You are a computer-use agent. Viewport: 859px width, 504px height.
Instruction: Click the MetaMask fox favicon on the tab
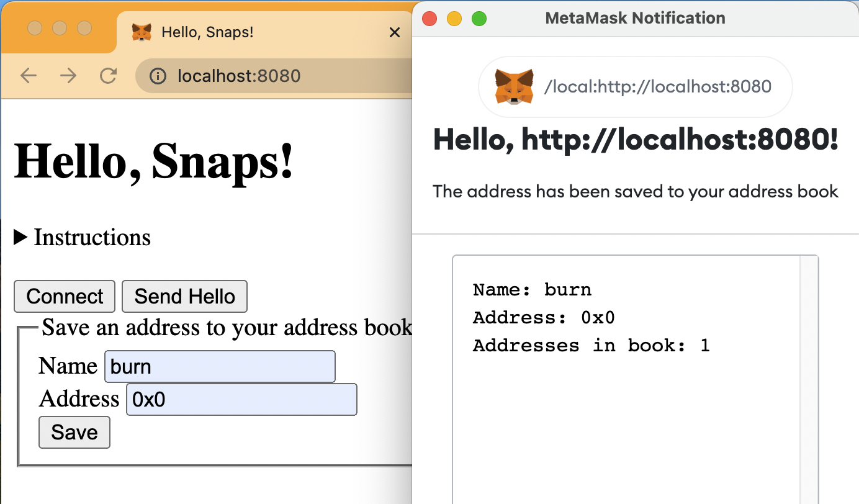point(142,32)
